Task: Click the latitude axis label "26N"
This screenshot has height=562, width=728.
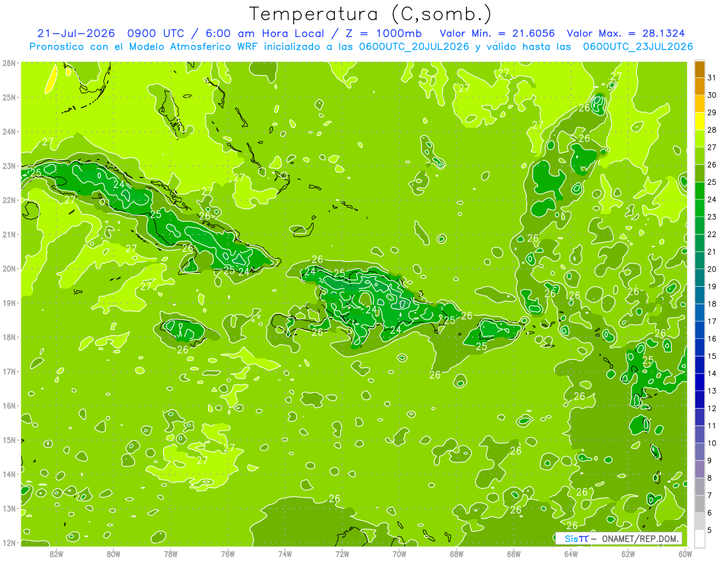Action: click(9, 62)
